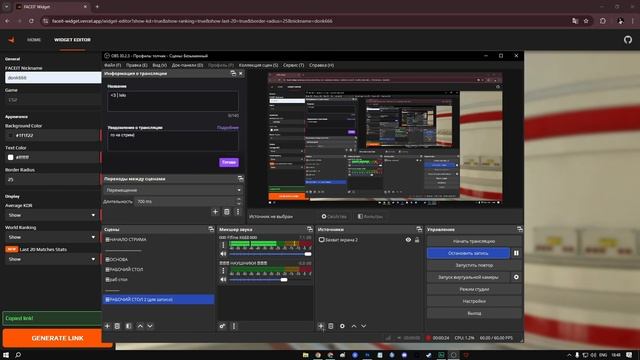The image size is (640, 360).
Task: Open scene filters icon in Сцены panel
Action: pos(129,326)
